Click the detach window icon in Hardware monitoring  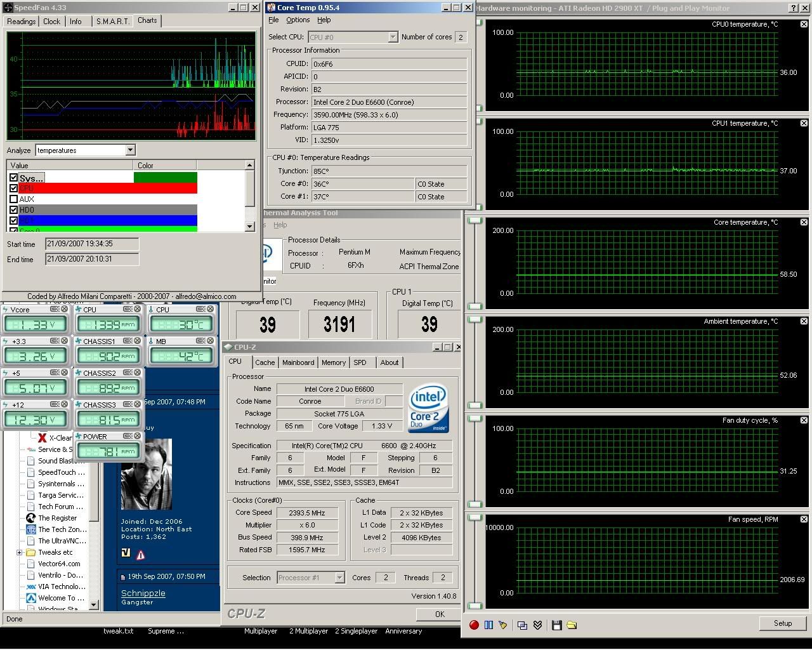click(x=523, y=625)
